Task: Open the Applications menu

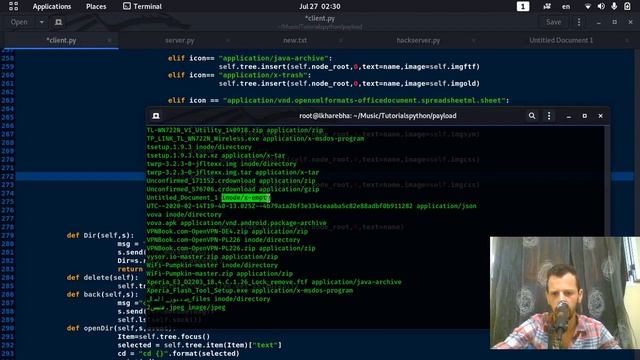Action: click(52, 7)
